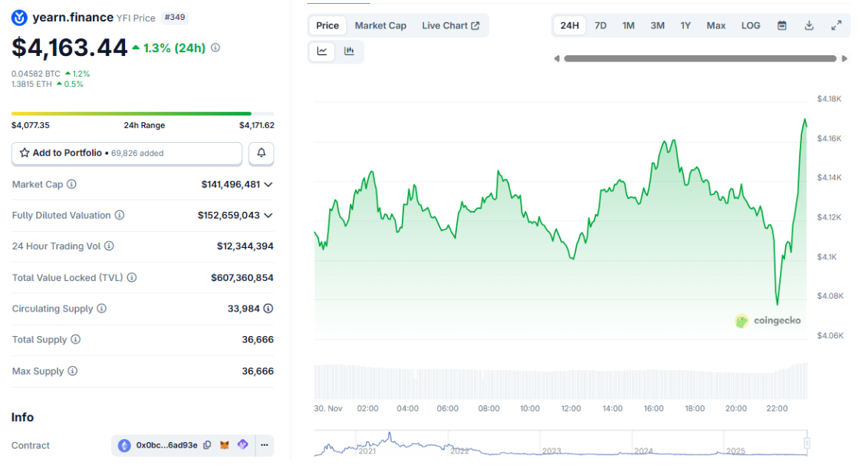Expand the chart to fullscreen

click(x=837, y=25)
